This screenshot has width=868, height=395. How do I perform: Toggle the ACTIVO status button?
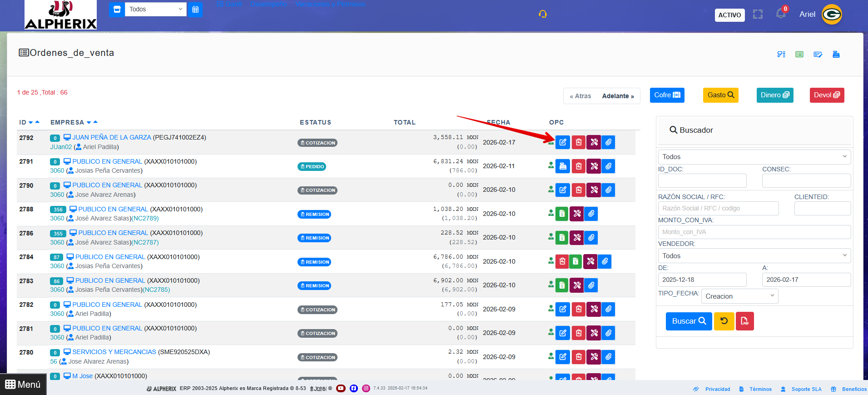(x=729, y=15)
